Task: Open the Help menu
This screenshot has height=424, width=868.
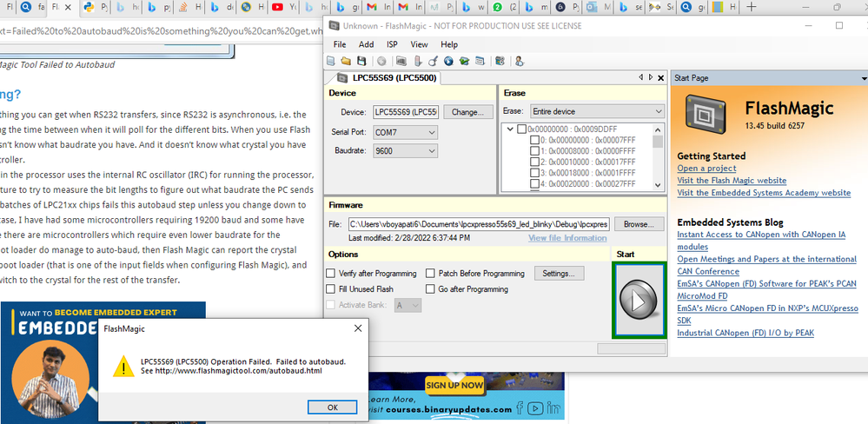Action: pos(449,44)
